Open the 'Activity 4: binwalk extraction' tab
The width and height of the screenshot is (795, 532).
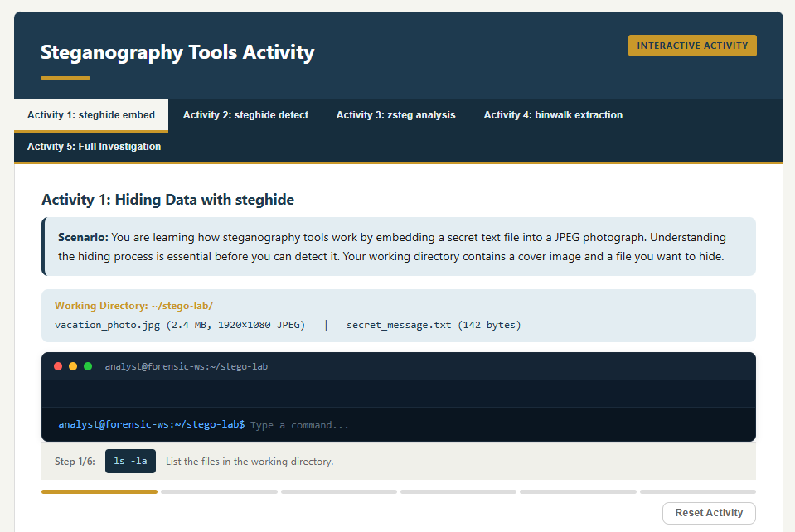pyautogui.click(x=553, y=114)
